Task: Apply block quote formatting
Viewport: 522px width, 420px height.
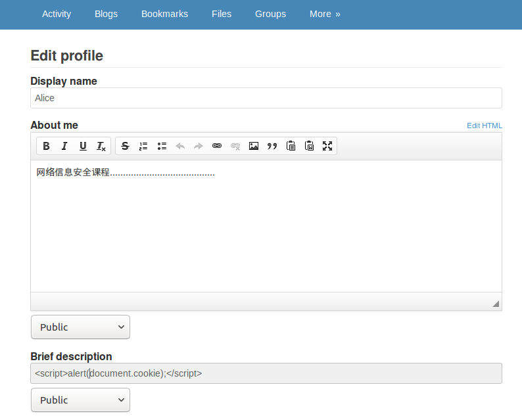Action: pyautogui.click(x=272, y=146)
